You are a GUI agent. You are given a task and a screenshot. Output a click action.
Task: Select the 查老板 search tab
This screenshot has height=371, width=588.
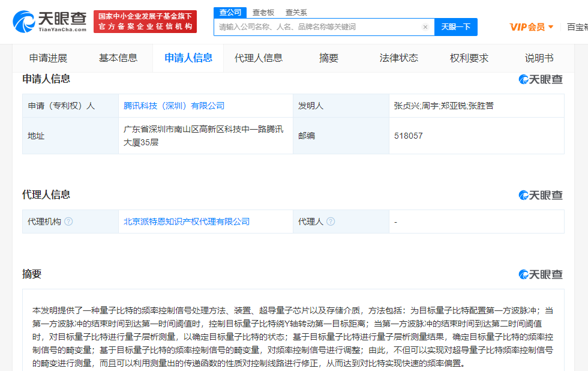click(x=263, y=13)
